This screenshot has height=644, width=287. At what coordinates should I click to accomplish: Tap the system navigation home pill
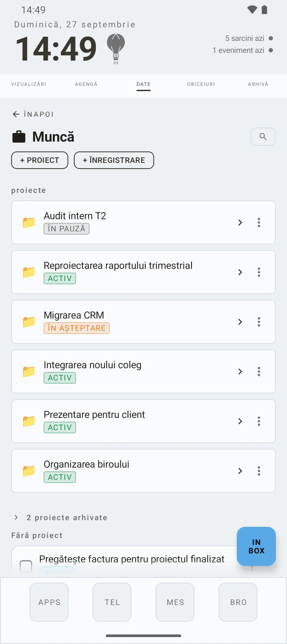[143, 636]
